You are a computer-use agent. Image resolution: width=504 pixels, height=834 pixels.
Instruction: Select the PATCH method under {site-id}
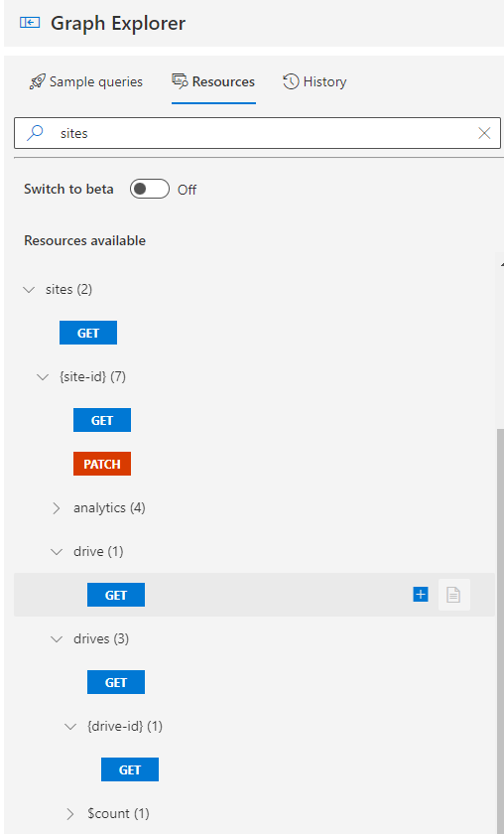click(102, 464)
